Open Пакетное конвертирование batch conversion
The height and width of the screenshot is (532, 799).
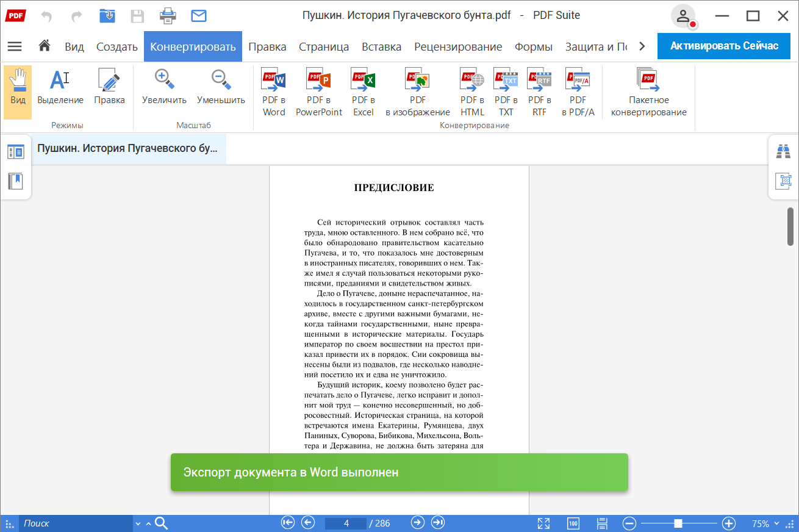[x=648, y=93]
